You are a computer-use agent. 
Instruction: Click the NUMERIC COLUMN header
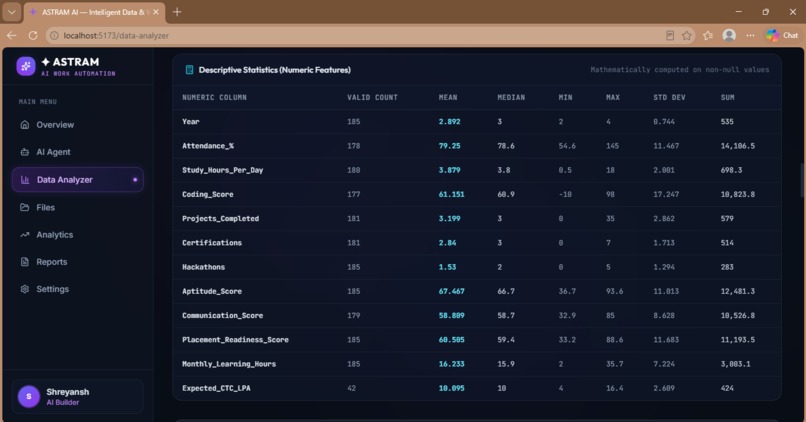214,98
